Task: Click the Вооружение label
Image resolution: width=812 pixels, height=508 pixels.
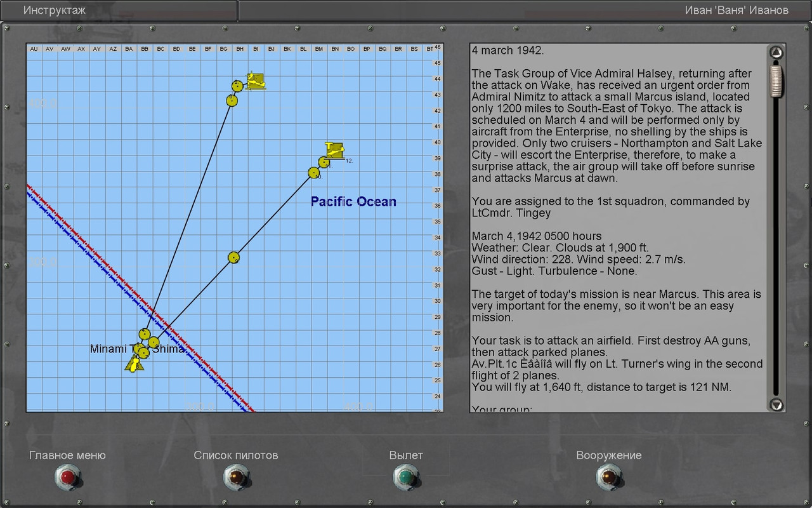Action: [609, 455]
